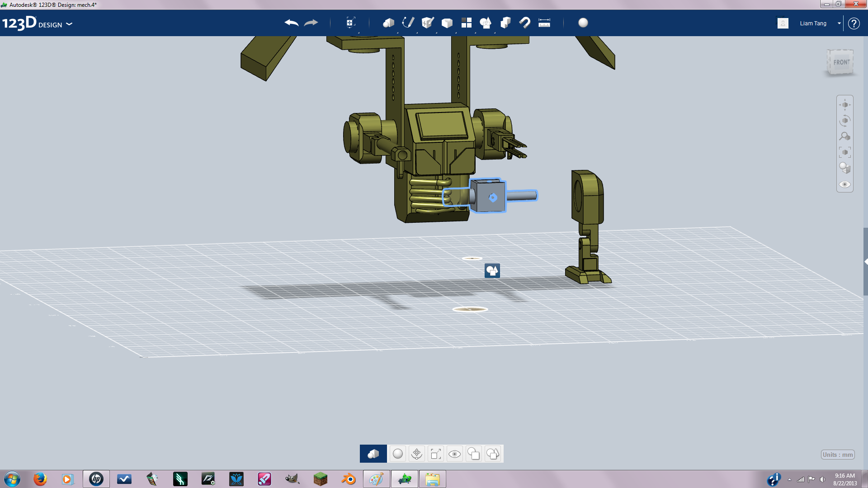The height and width of the screenshot is (488, 868).
Task: Open HP application in taskbar
Action: [x=96, y=479]
